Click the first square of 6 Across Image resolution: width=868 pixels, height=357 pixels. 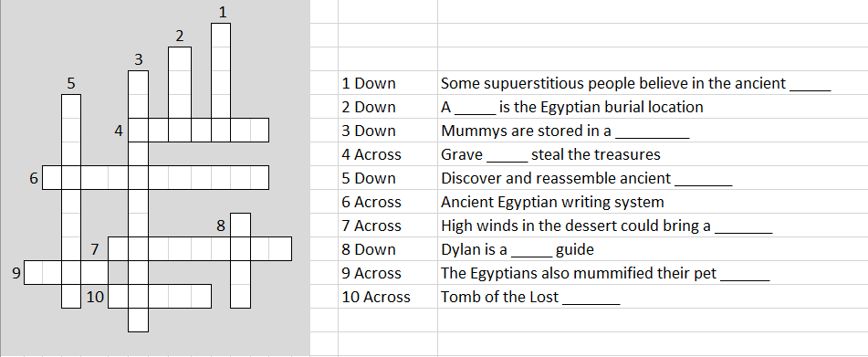pyautogui.click(x=52, y=178)
